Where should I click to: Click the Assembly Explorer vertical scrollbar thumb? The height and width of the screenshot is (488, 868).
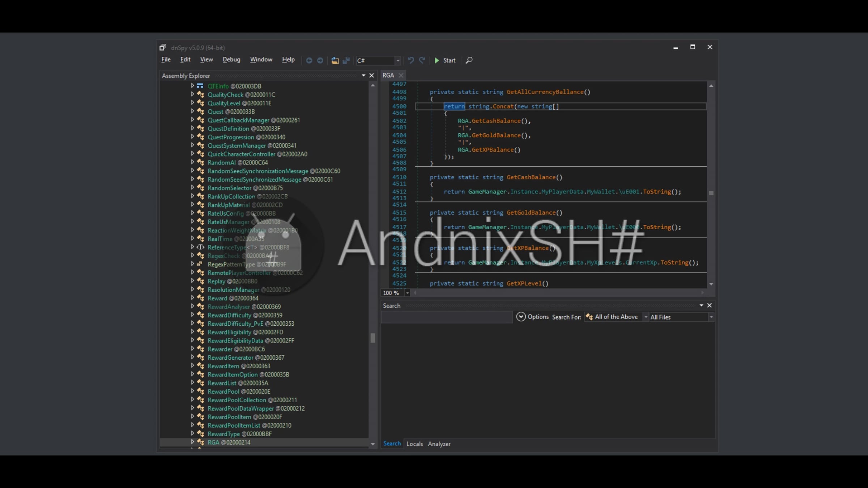click(373, 338)
